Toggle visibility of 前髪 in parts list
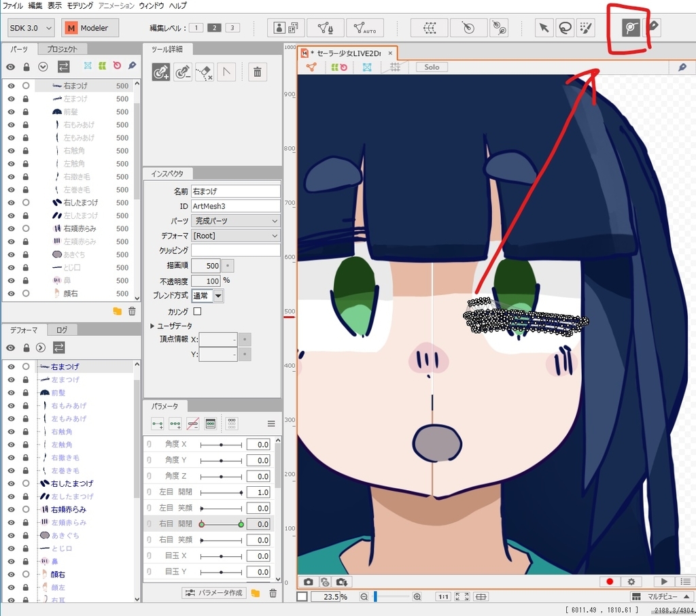This screenshot has width=696, height=616. coord(11,112)
